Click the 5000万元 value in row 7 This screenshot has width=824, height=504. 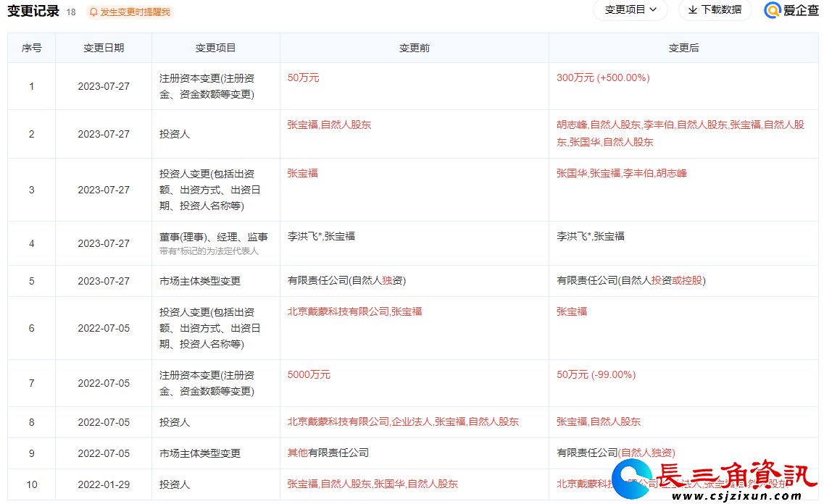[309, 374]
